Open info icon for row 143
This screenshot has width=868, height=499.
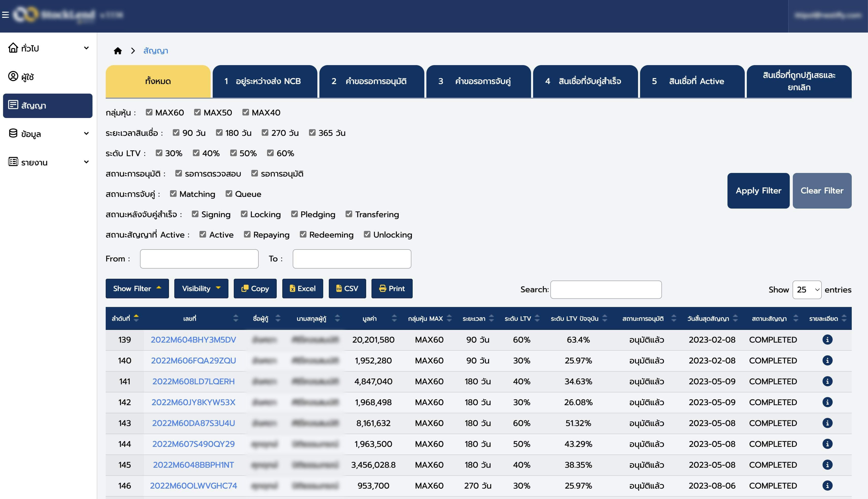click(827, 423)
